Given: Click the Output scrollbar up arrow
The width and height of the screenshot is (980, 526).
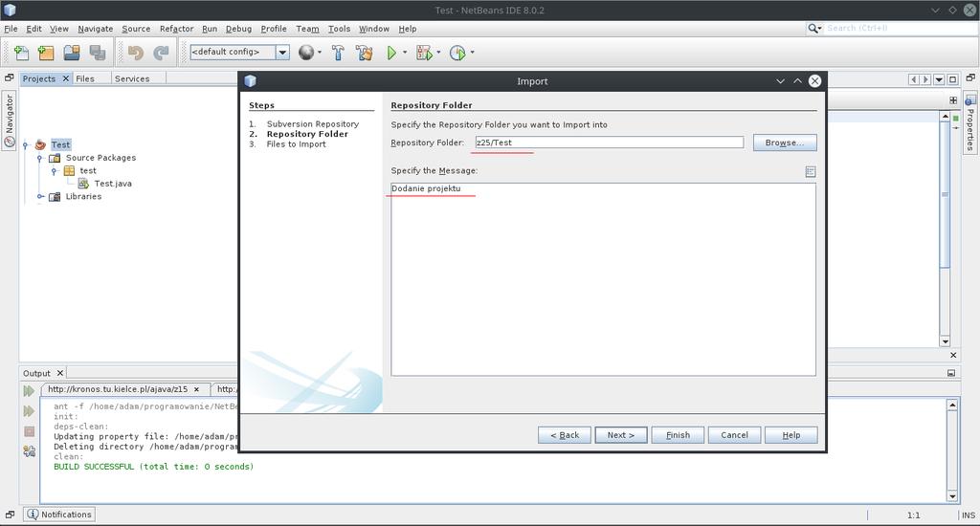Looking at the screenshot, I should 952,405.
